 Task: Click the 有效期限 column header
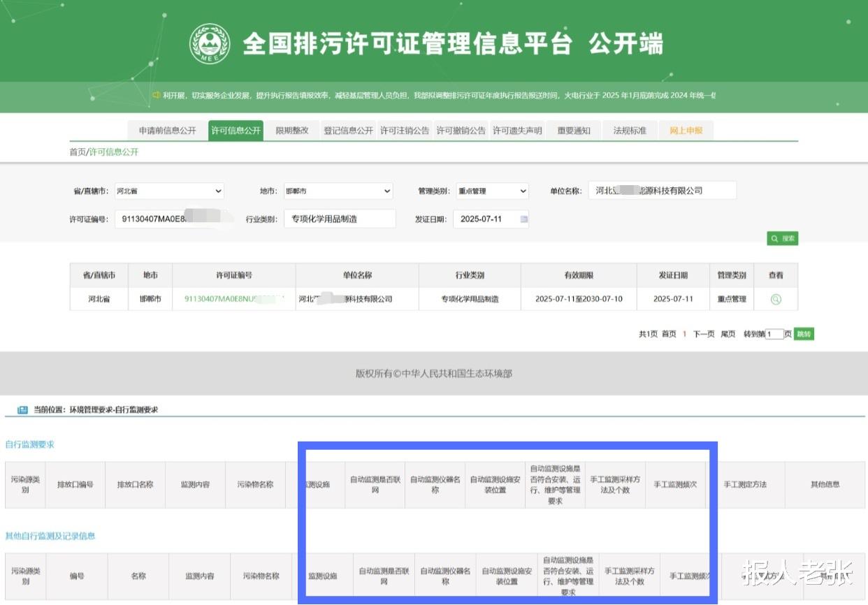(579, 275)
